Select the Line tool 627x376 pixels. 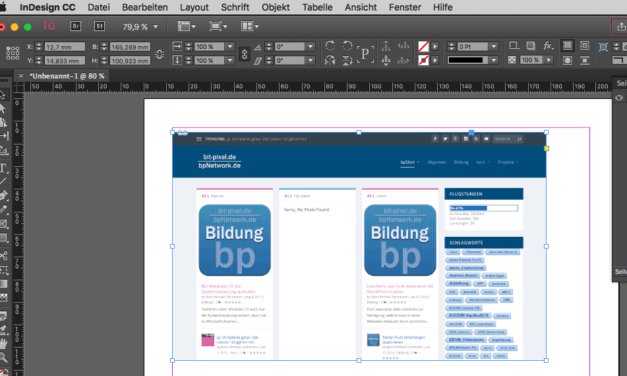pyautogui.click(x=3, y=181)
